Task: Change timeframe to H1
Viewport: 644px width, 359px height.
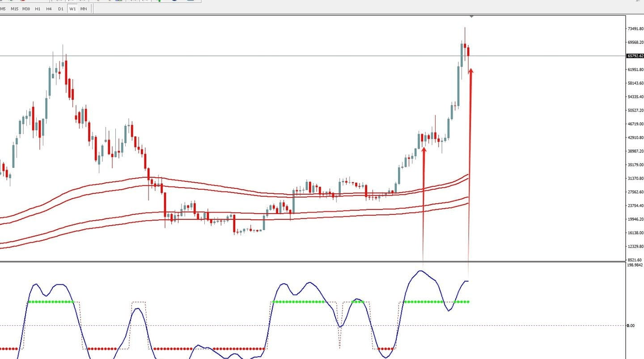Action: (x=38, y=9)
